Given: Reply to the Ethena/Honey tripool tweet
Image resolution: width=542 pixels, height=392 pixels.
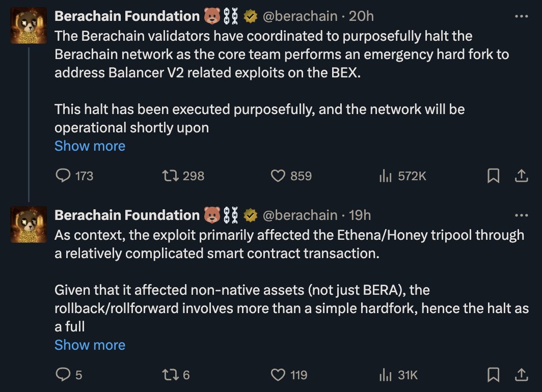Looking at the screenshot, I should [63, 375].
